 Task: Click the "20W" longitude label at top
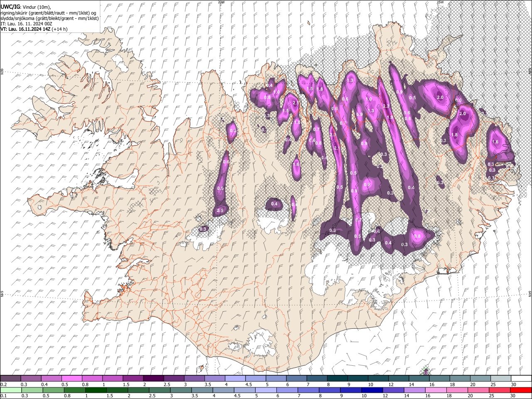coord(221,2)
